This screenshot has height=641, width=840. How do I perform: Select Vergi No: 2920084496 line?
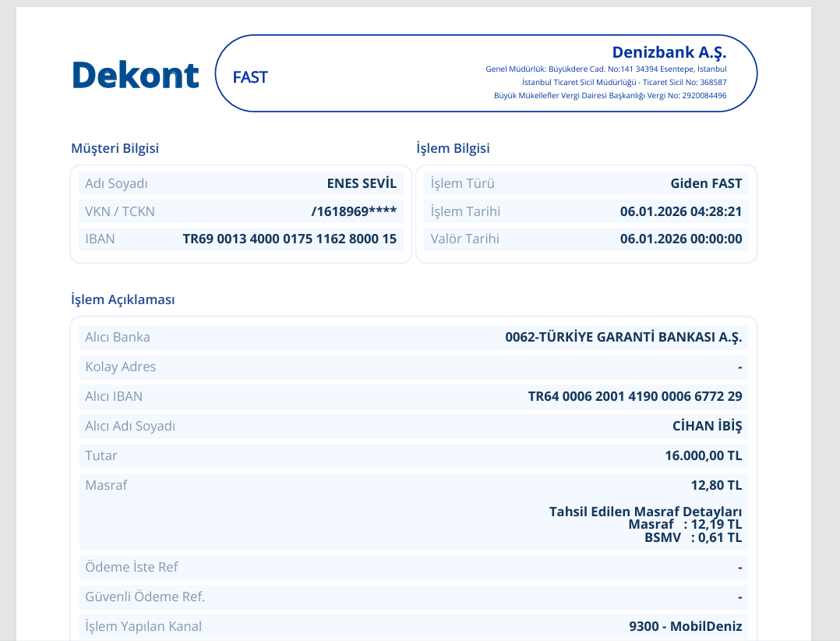point(610,96)
